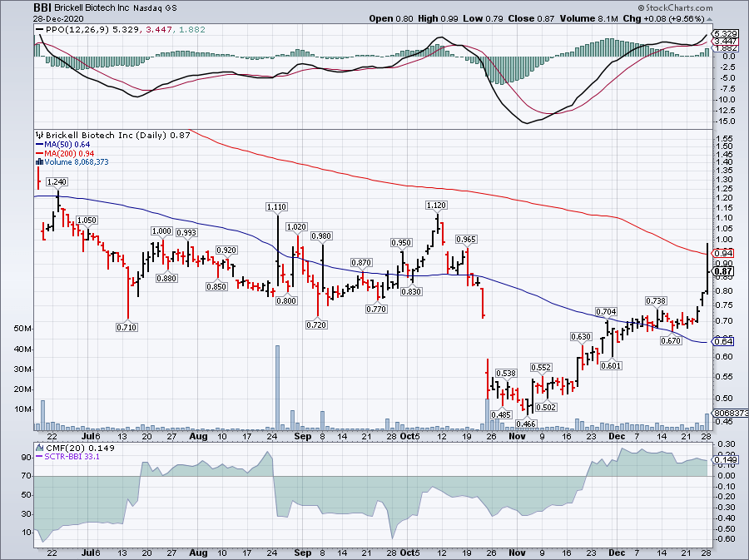This screenshot has height=560, width=749.
Task: Select the Brickell Biotech Inc (Daily) legend label
Action: 107,136
